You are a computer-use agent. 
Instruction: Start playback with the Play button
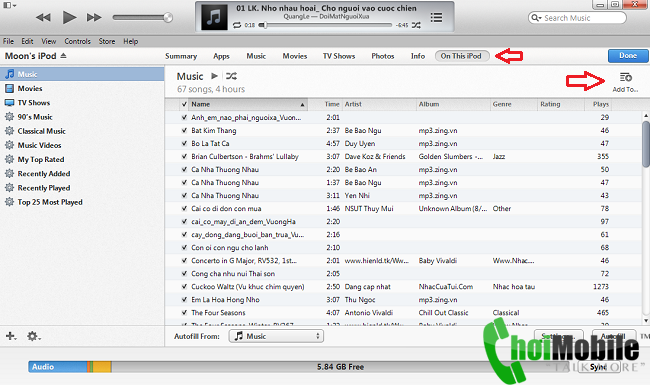tap(69, 17)
